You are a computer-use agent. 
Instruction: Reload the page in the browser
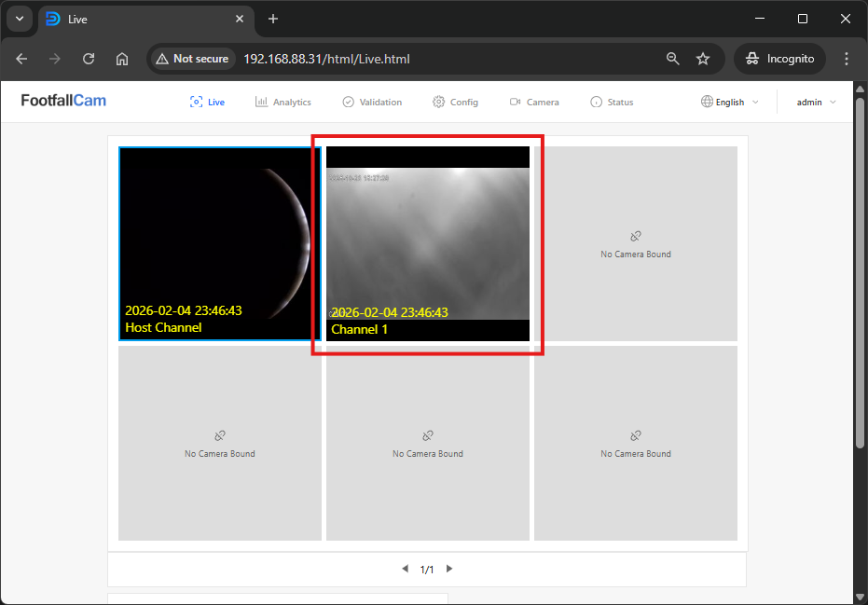pyautogui.click(x=89, y=59)
